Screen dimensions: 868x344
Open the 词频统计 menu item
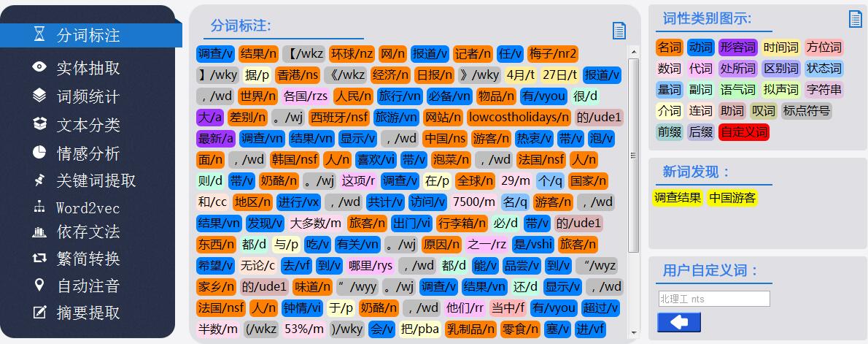coord(88,96)
